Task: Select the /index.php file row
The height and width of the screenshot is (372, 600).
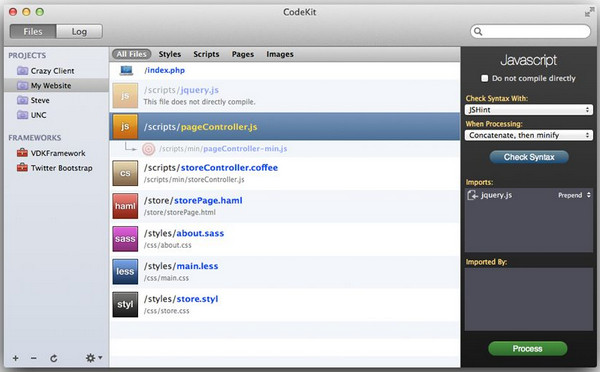Action: (x=285, y=70)
